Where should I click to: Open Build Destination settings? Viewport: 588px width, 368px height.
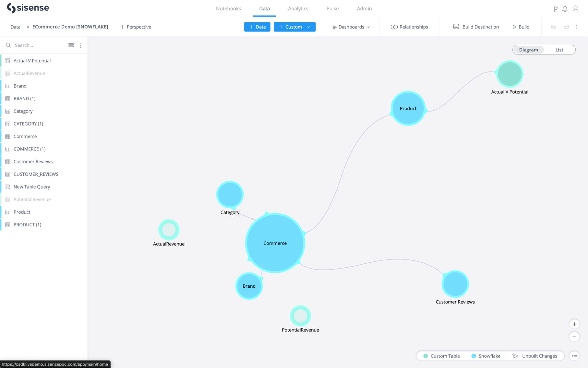click(476, 27)
